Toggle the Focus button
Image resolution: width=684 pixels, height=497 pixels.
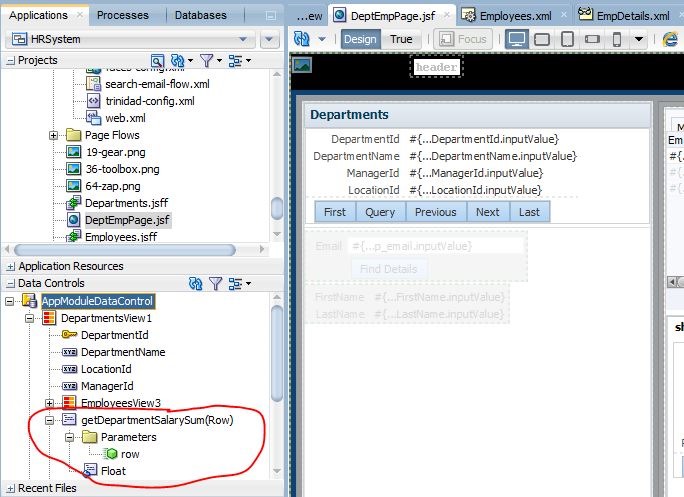(463, 39)
